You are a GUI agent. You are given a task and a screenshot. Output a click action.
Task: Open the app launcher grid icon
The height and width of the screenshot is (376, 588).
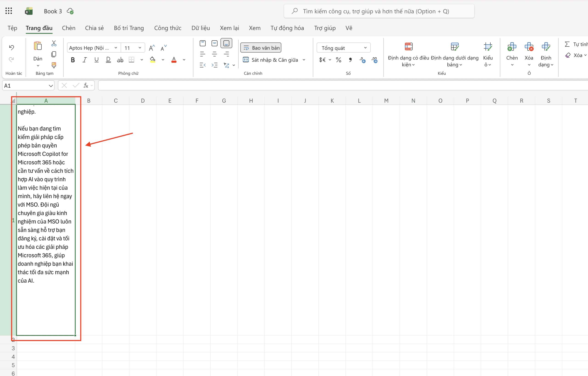tap(8, 11)
